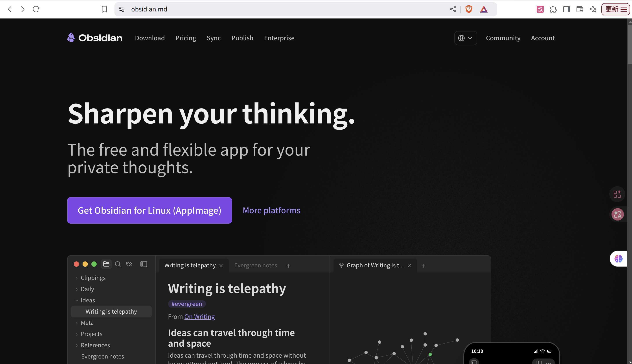Toggle the browser sidebar panel icon

tap(566, 9)
